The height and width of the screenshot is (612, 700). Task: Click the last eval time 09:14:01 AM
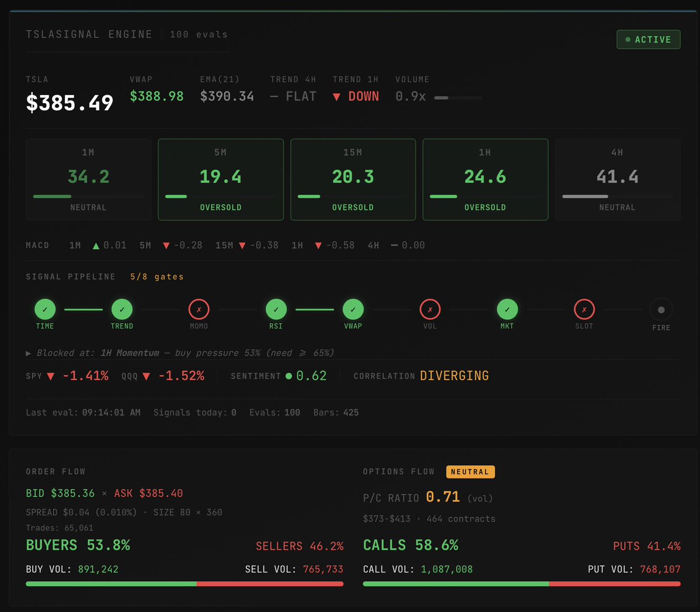111,412
